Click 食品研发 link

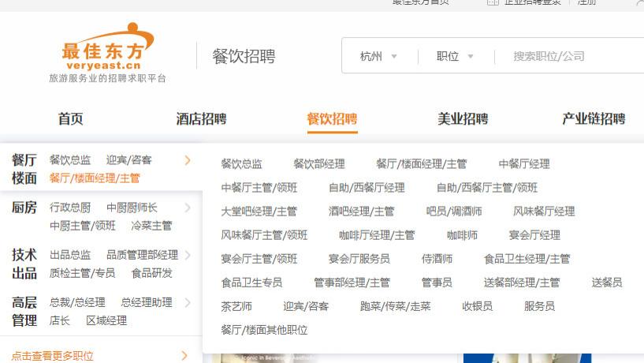coord(151,273)
